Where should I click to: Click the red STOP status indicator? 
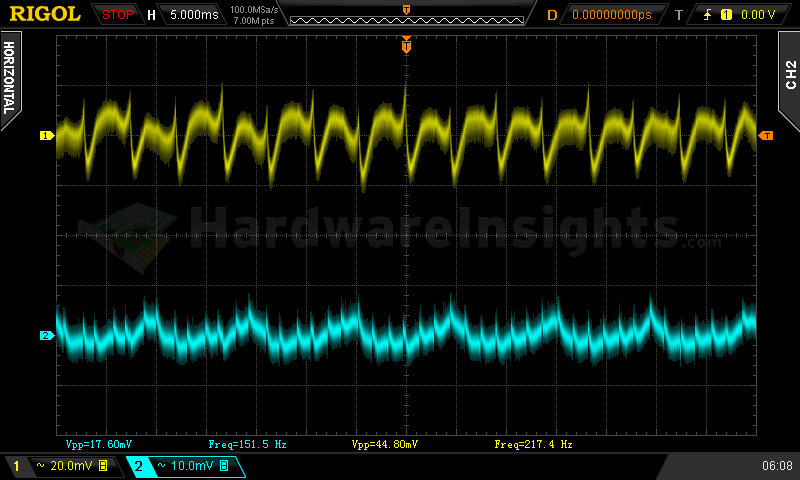click(118, 14)
